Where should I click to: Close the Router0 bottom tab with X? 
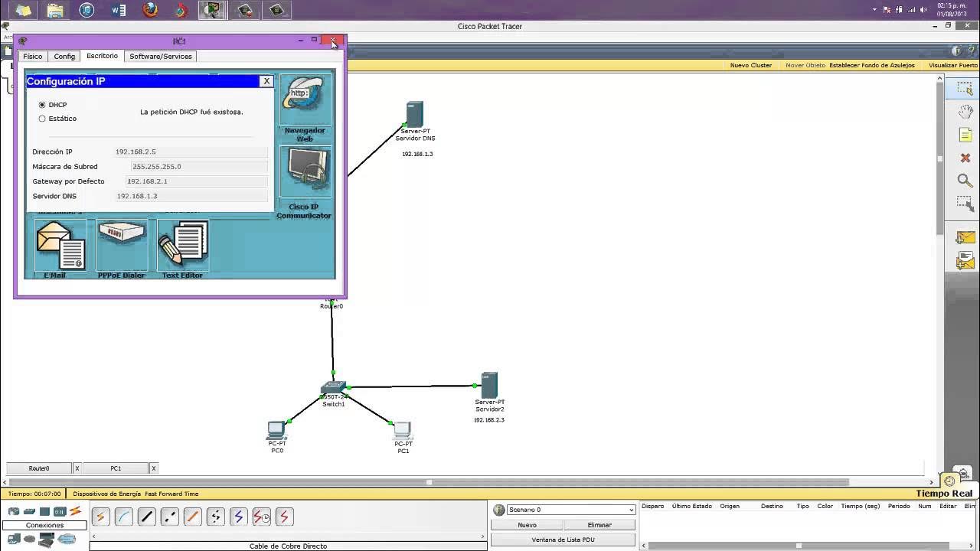(x=77, y=468)
